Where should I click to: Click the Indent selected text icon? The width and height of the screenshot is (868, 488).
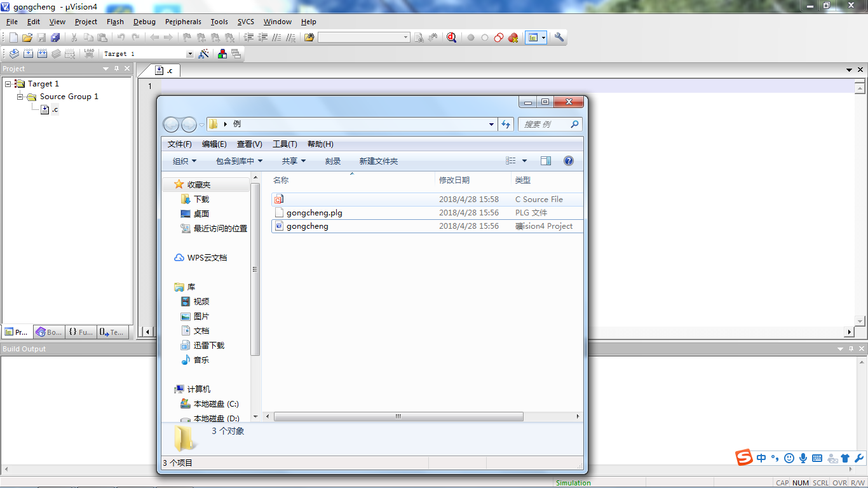coord(249,37)
